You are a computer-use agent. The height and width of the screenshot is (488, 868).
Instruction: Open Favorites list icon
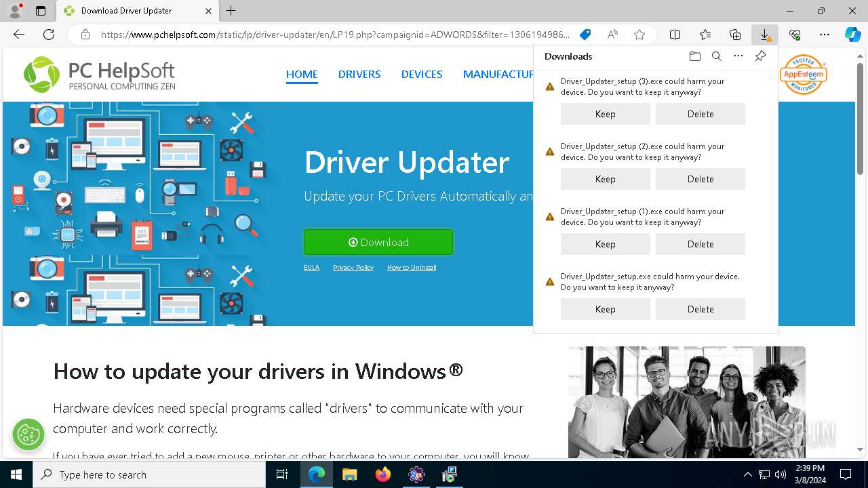click(705, 35)
